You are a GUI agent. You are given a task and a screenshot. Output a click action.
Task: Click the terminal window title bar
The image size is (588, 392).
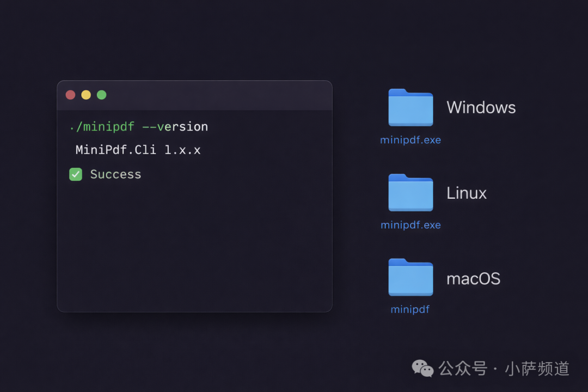[218, 95]
